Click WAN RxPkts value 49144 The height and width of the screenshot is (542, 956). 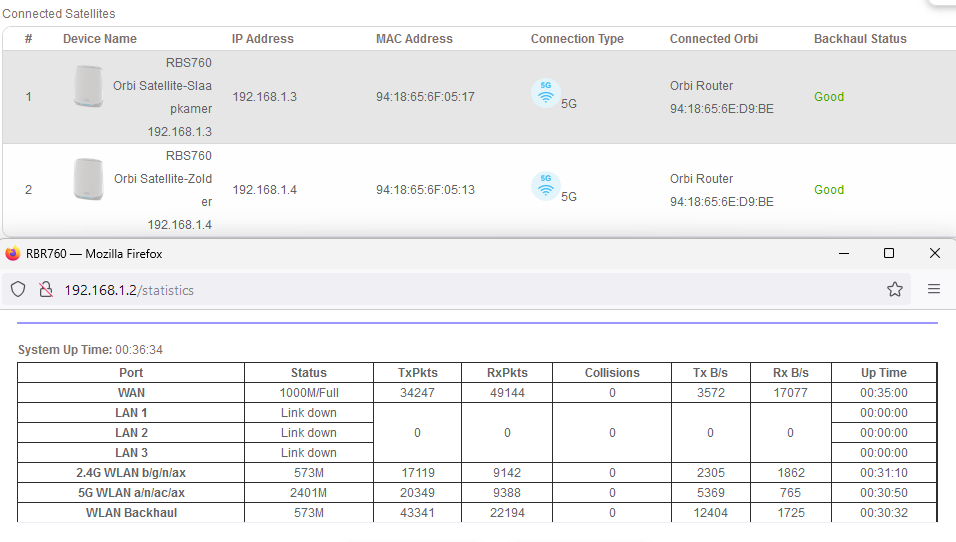pyautogui.click(x=507, y=393)
